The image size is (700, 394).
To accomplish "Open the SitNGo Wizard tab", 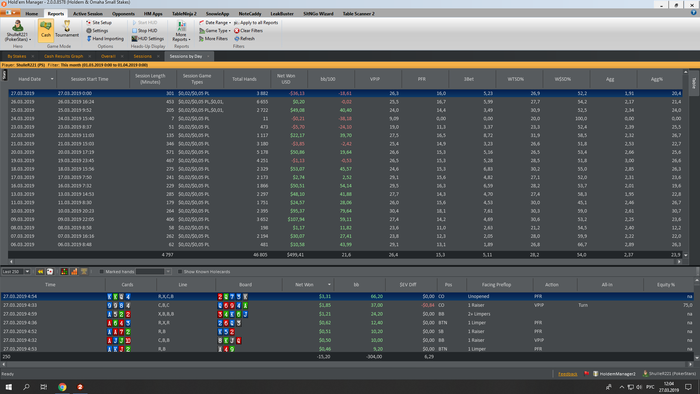I will coord(318,14).
